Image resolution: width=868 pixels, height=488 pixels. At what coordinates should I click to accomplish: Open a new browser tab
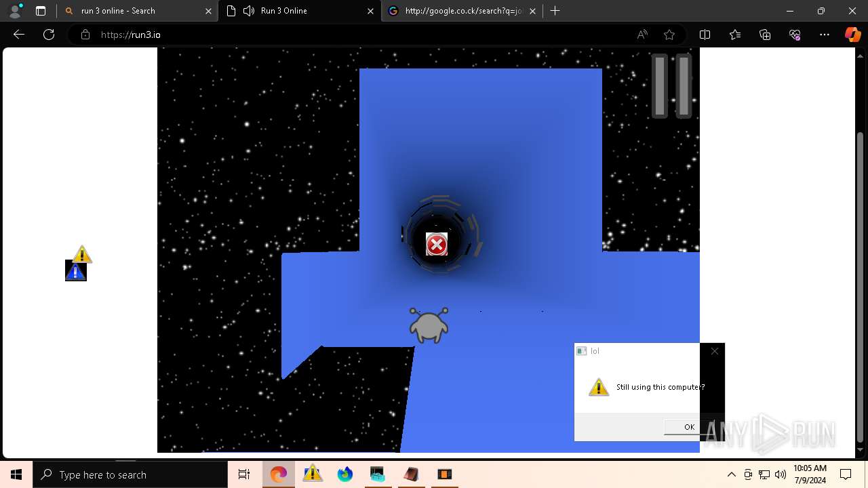555,11
